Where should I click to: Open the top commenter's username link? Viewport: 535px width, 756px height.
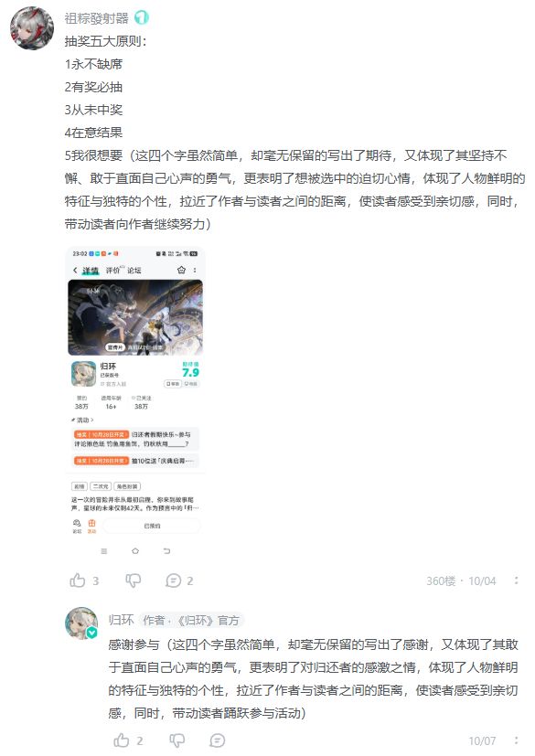click(x=97, y=18)
